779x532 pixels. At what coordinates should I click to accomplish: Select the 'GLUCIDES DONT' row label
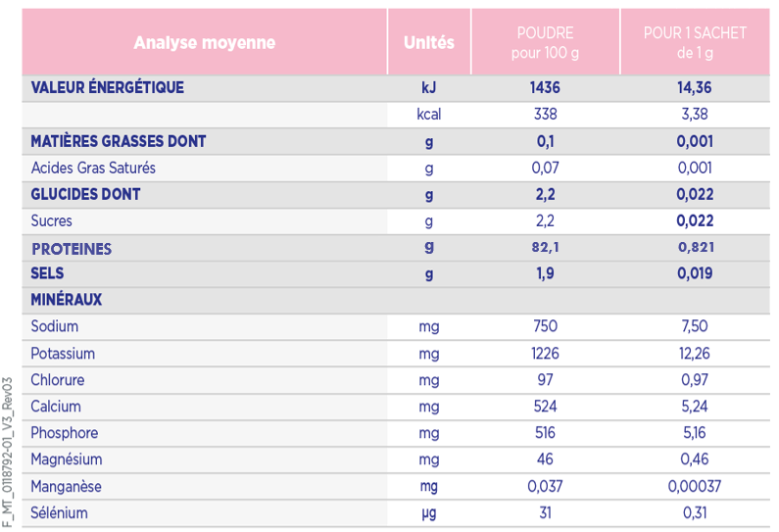[85, 194]
